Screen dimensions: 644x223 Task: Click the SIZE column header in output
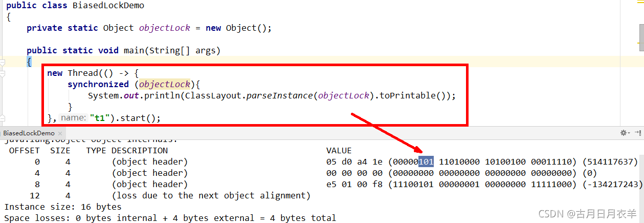(60, 151)
